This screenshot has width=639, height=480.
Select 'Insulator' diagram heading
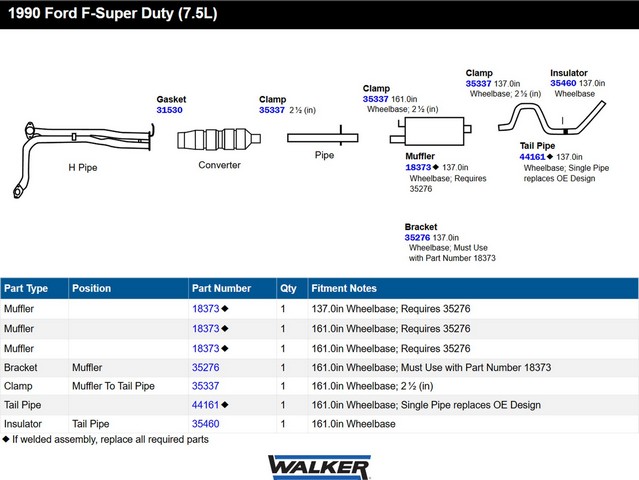(x=569, y=73)
